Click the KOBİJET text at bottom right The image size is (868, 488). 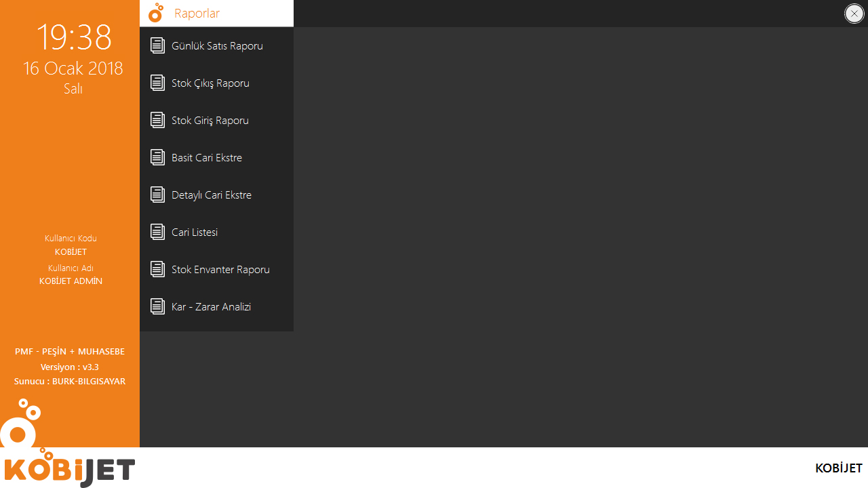pos(839,468)
